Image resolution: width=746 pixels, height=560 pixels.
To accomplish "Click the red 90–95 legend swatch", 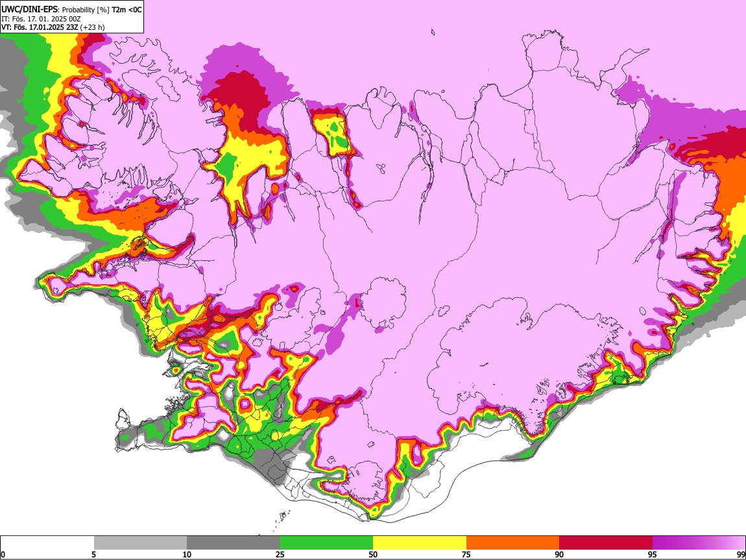I will point(606,543).
